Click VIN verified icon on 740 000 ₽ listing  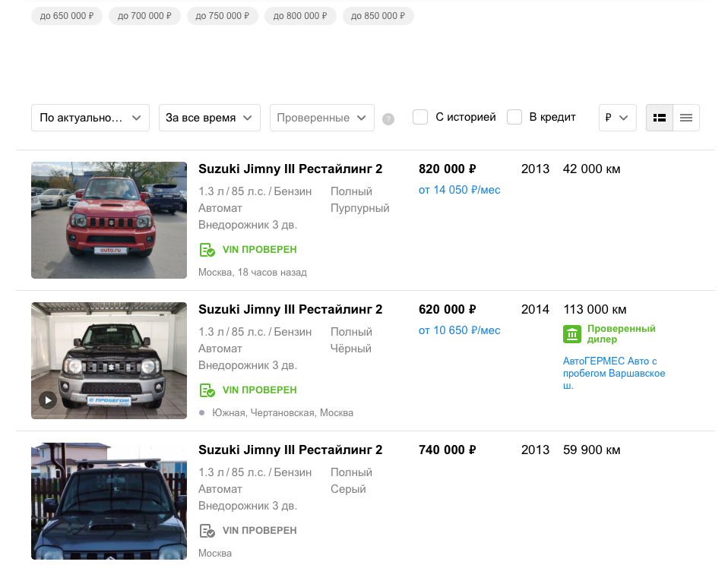coord(207,531)
